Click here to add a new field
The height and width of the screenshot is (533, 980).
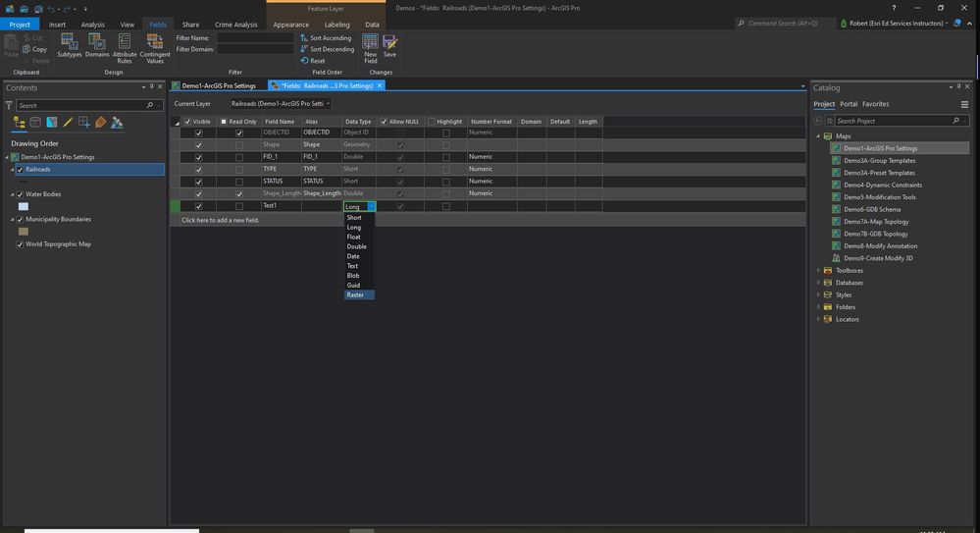click(x=220, y=220)
